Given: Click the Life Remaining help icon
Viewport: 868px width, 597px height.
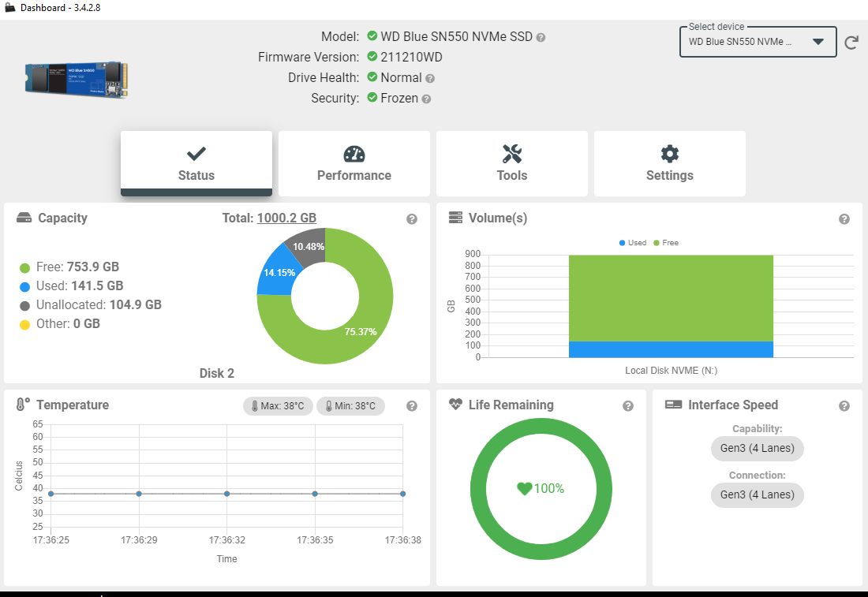Looking at the screenshot, I should (x=628, y=406).
